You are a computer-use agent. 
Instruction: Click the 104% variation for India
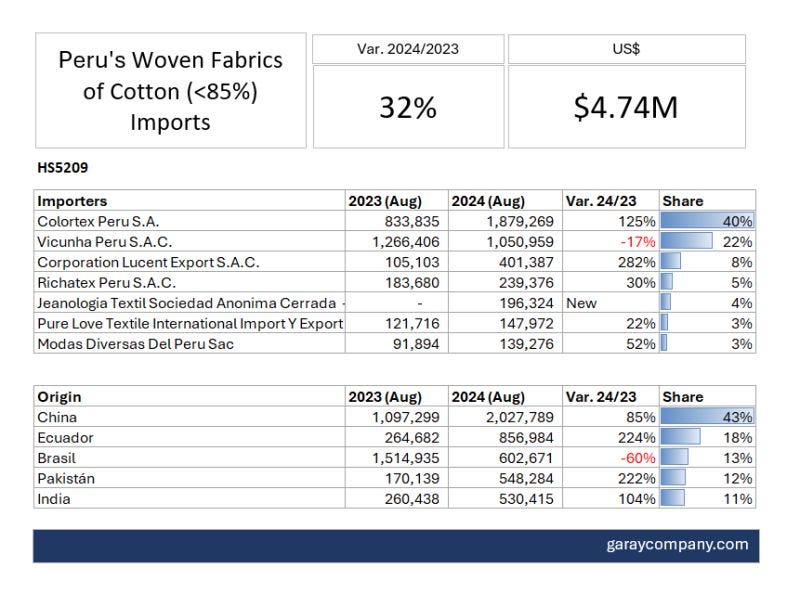pyautogui.click(x=636, y=499)
